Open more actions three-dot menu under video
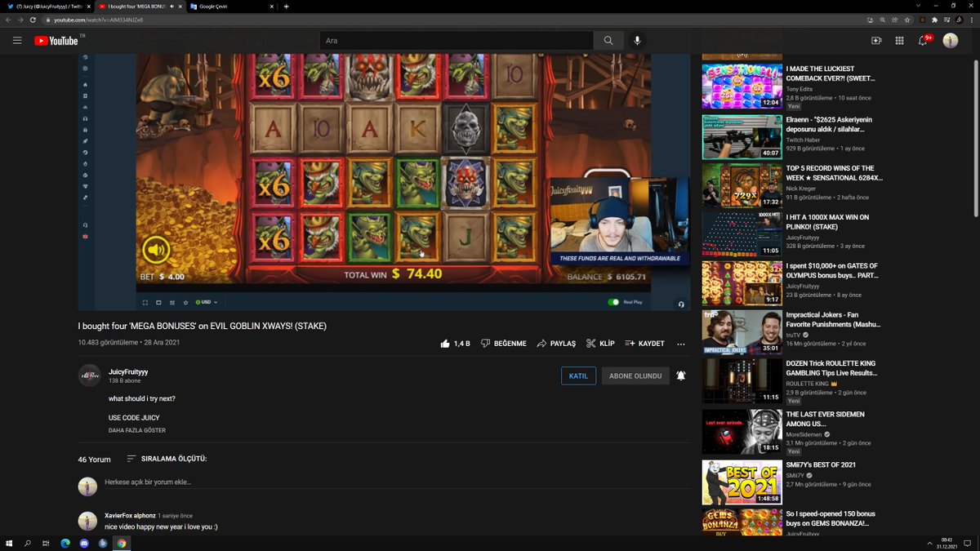This screenshot has height=551, width=980. 680,344
